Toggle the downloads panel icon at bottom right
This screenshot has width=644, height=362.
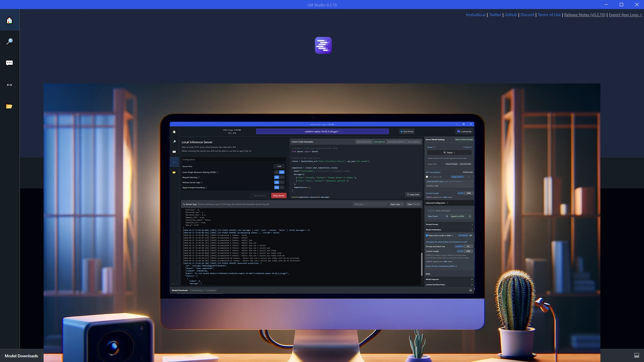[637, 355]
